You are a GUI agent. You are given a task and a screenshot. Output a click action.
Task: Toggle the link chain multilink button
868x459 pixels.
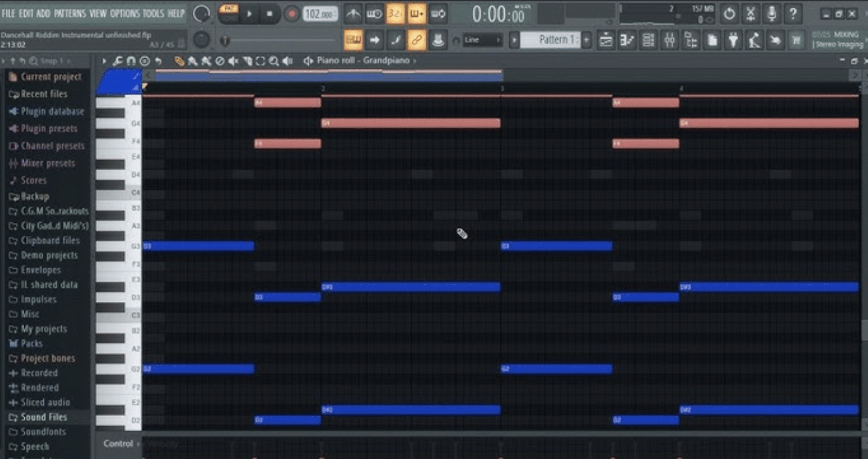[x=416, y=40]
